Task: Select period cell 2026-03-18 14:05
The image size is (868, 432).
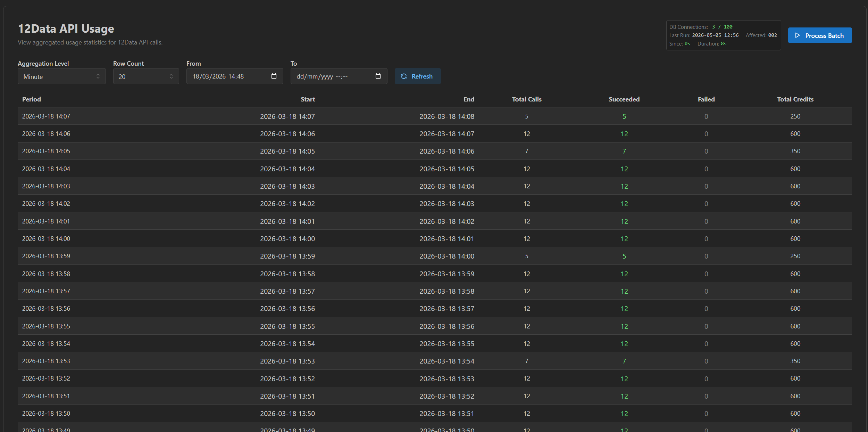Action: tap(46, 151)
